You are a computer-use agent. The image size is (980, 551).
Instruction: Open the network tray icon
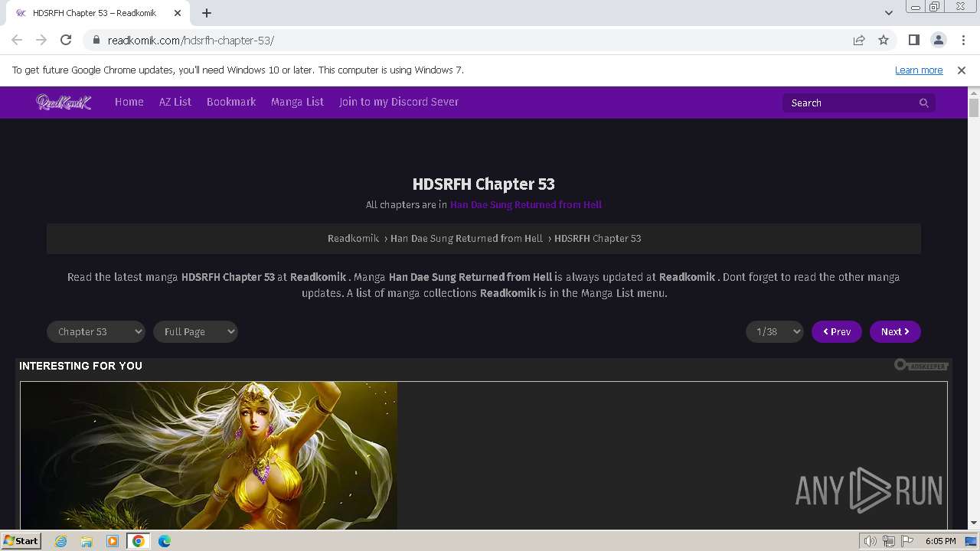tap(889, 541)
